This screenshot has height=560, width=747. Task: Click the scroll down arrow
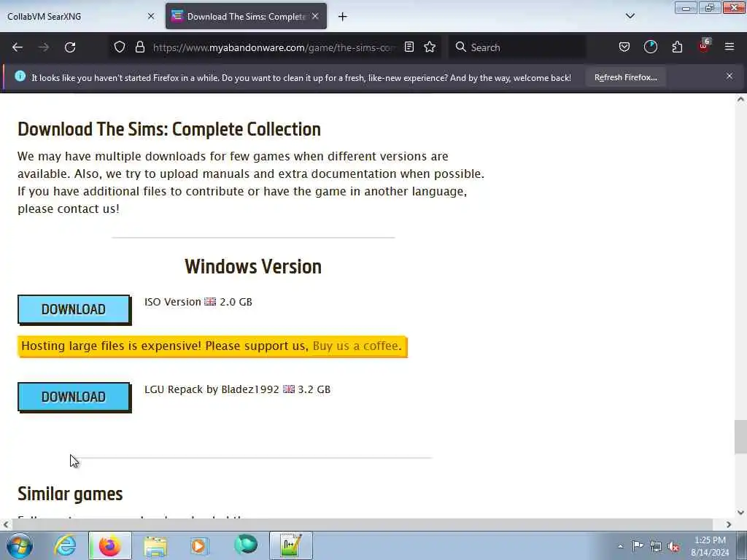click(x=740, y=513)
